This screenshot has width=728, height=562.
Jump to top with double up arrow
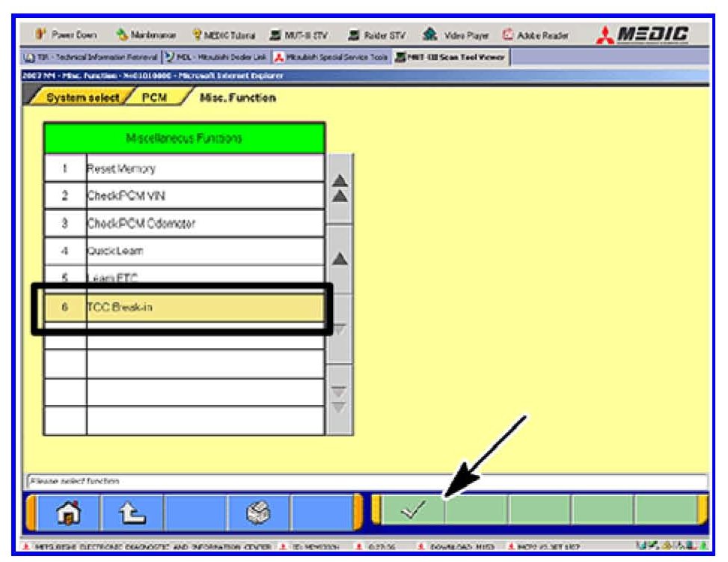(x=339, y=190)
